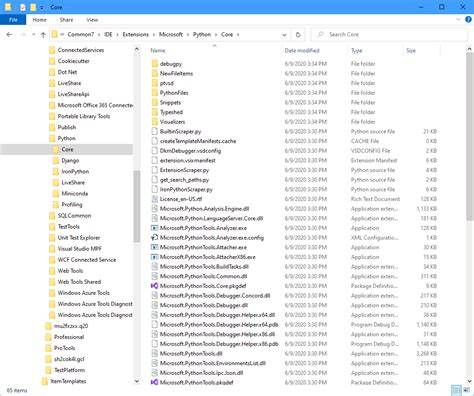The width and height of the screenshot is (474, 396).
Task: Select DkmDebugger.vsdconfig file name
Action: (x=190, y=151)
